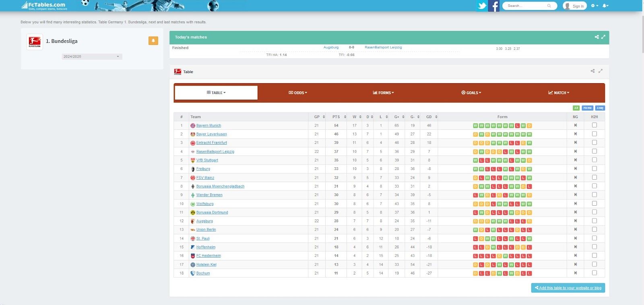Click the Search input field
This screenshot has width=644, height=305.
(x=526, y=6)
